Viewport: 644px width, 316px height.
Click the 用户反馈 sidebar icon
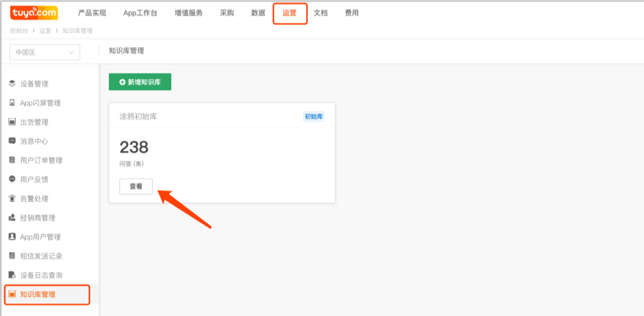[12, 179]
